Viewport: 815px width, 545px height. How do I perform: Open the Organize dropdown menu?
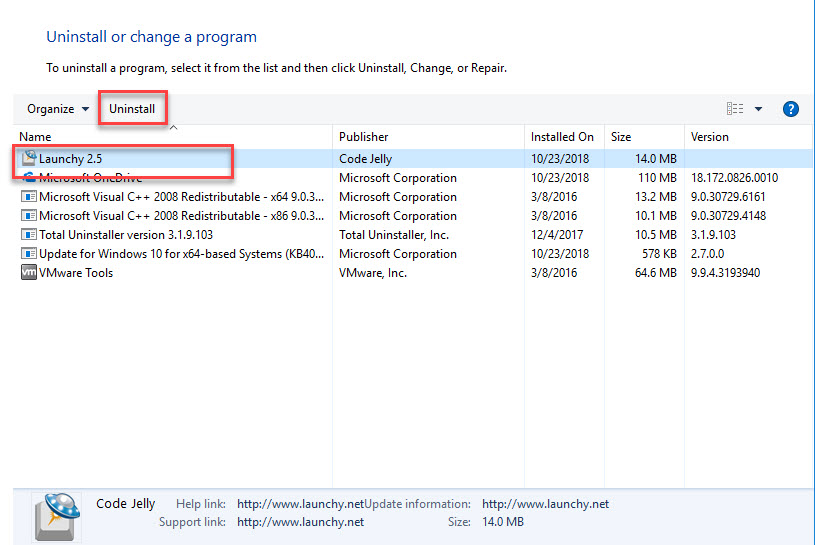click(x=58, y=109)
